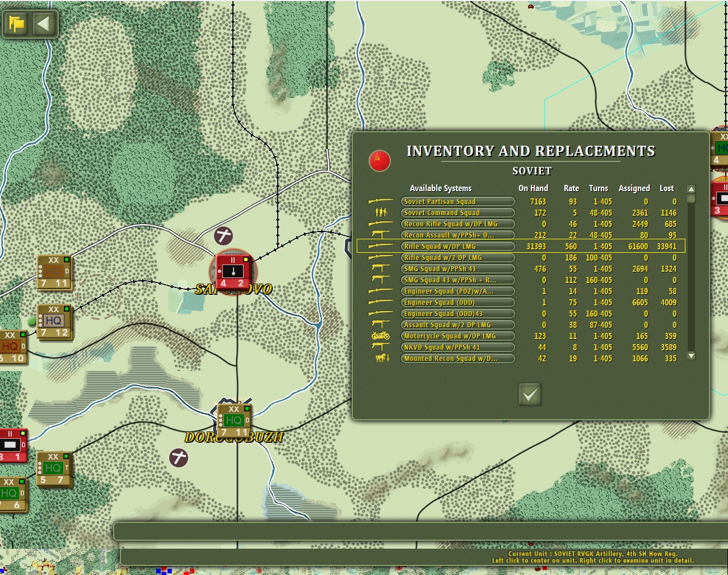This screenshot has height=575, width=728.
Task: Select Recon Assault w/PPSh entry
Action: 458,235
